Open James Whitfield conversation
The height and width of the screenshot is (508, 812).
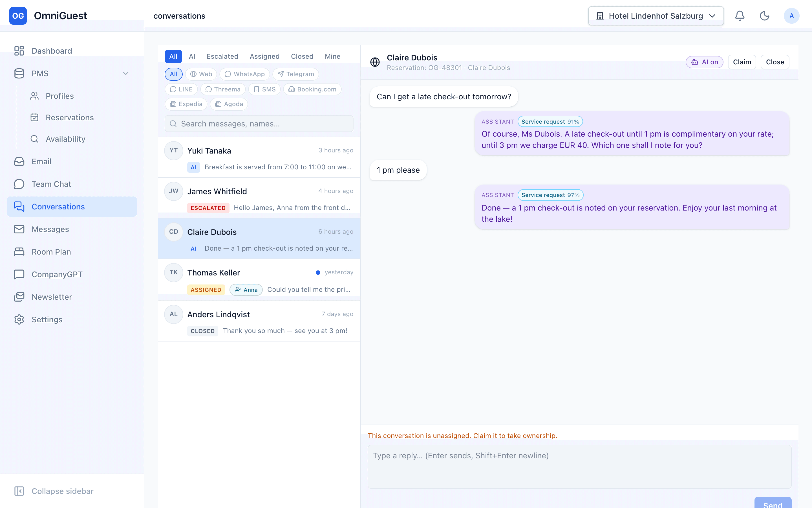(x=259, y=198)
